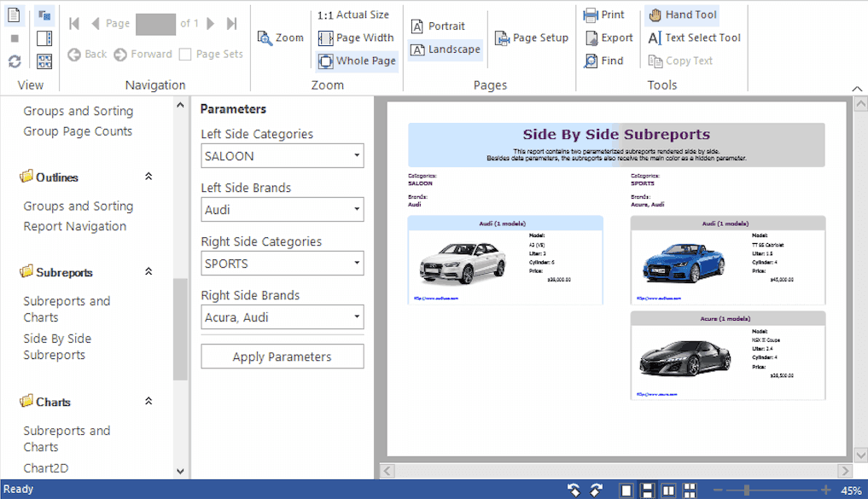Viewport: 868px width, 499px height.
Task: Click zoom in plus in status bar
Action: pyautogui.click(x=826, y=490)
